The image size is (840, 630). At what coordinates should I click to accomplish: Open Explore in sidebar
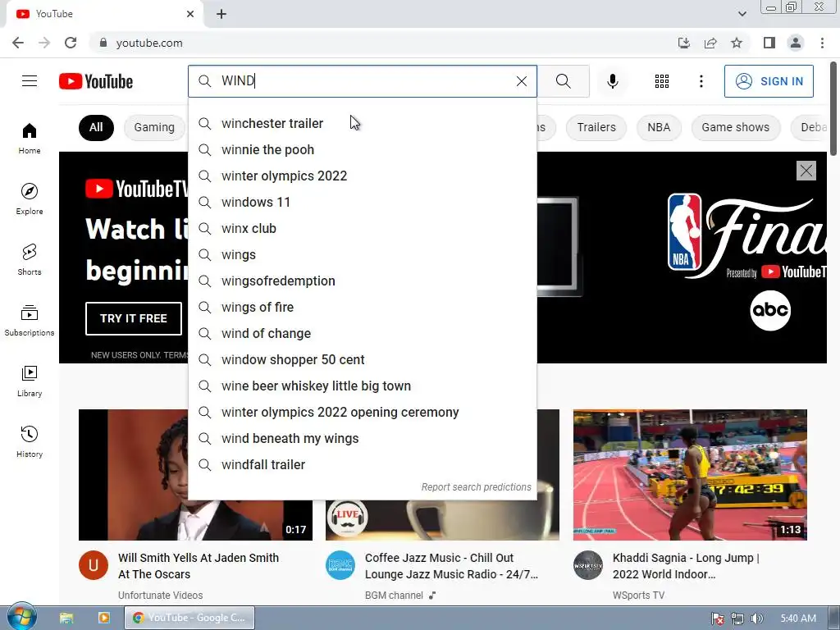(x=30, y=199)
